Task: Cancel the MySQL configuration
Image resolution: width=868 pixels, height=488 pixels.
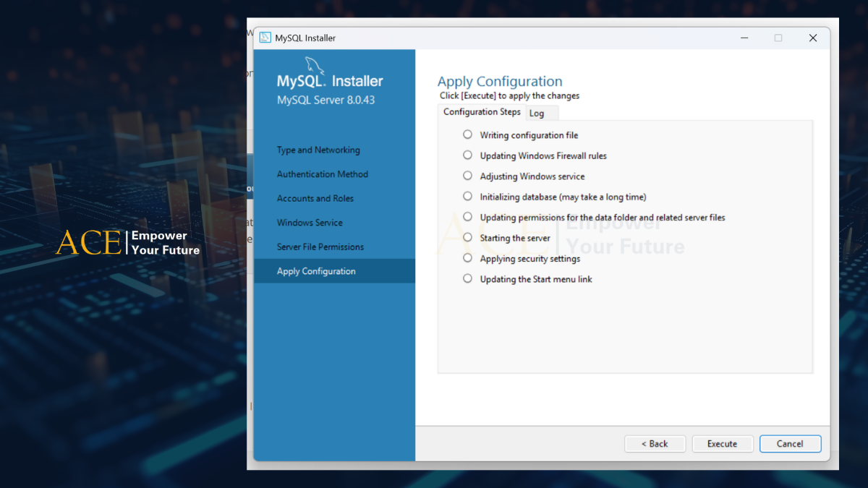Action: (790, 444)
